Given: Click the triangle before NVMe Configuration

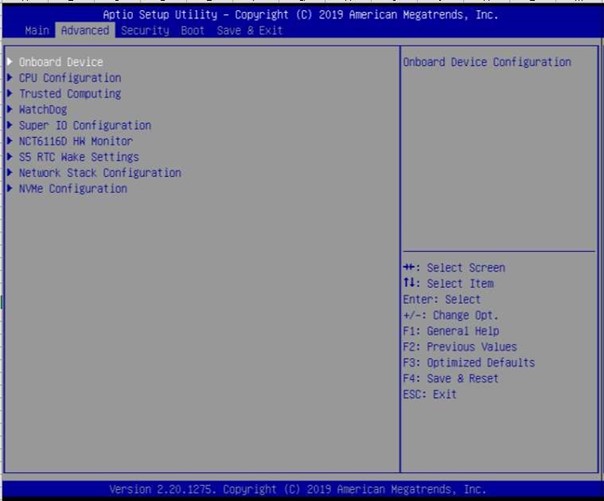Looking at the screenshot, I should pos(10,189).
